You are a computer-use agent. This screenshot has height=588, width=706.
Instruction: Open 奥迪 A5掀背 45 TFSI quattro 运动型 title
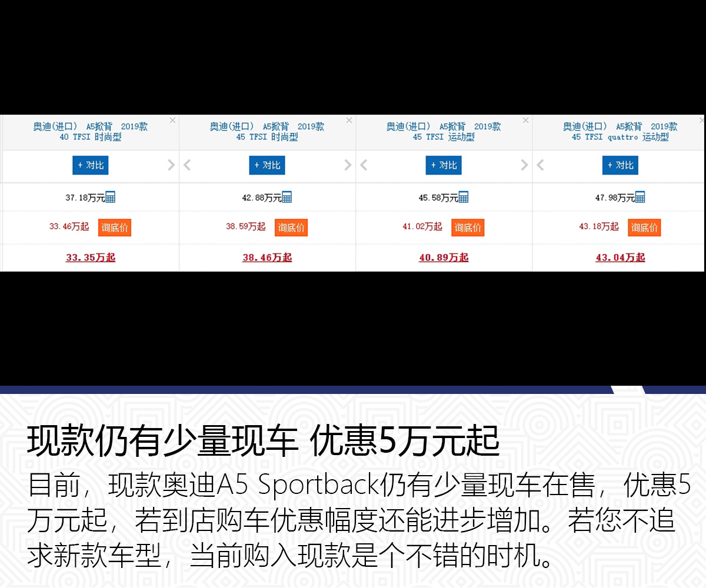[x=620, y=132]
